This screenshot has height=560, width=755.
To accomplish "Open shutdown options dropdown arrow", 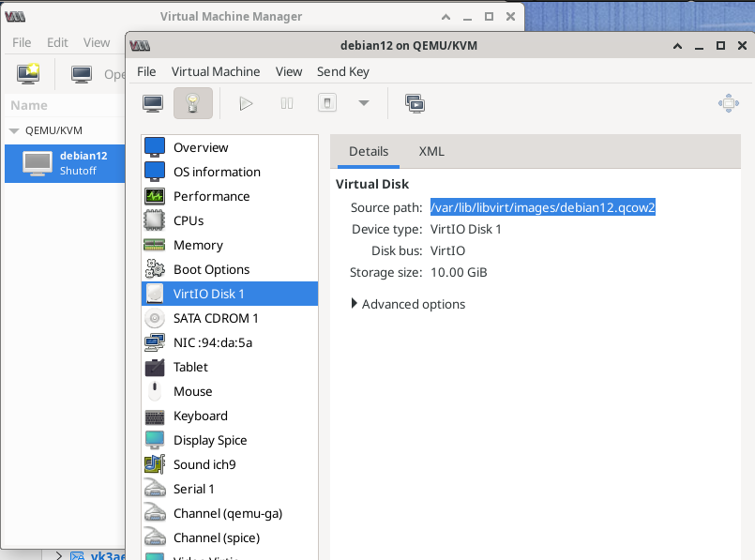I will pos(364,103).
